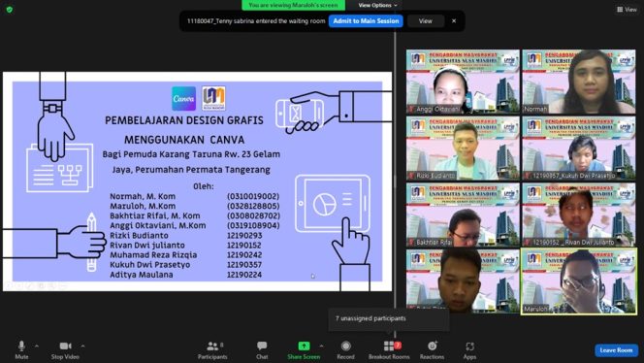Click "Muhamad Reza Rizqia" on slide
This screenshot has height=363, width=644.
coord(153,255)
